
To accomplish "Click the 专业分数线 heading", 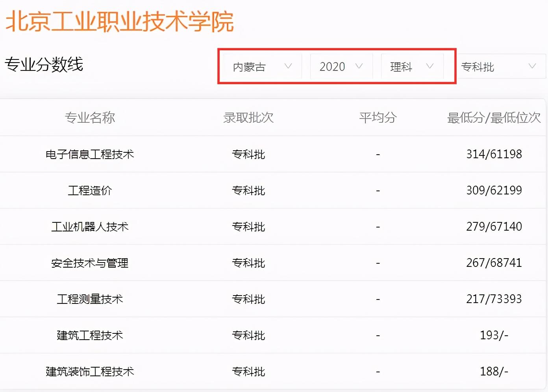I will [x=44, y=65].
